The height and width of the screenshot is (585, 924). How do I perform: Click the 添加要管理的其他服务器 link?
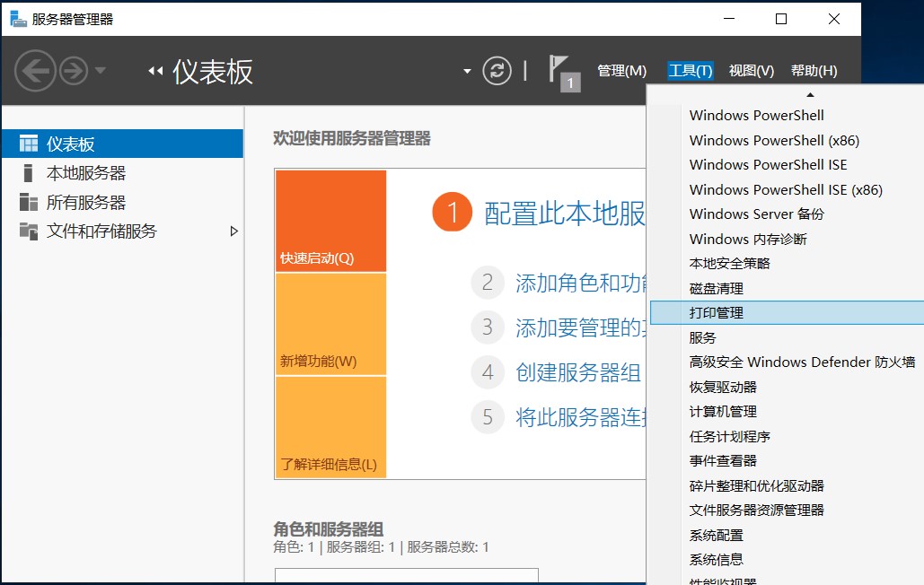580,327
